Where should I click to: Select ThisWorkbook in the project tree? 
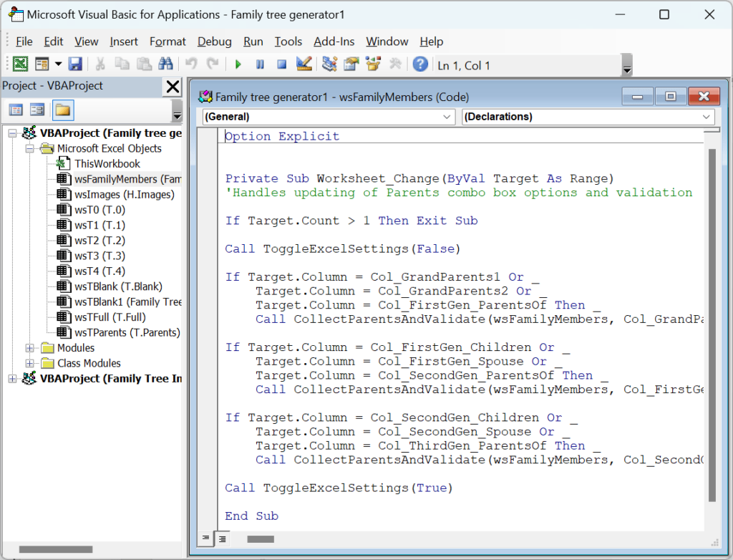[107, 163]
